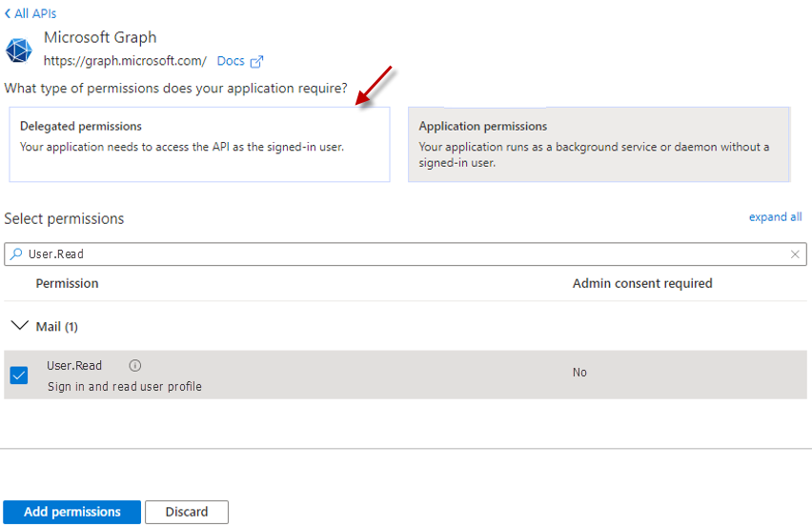Click the Add permissions button

click(72, 512)
